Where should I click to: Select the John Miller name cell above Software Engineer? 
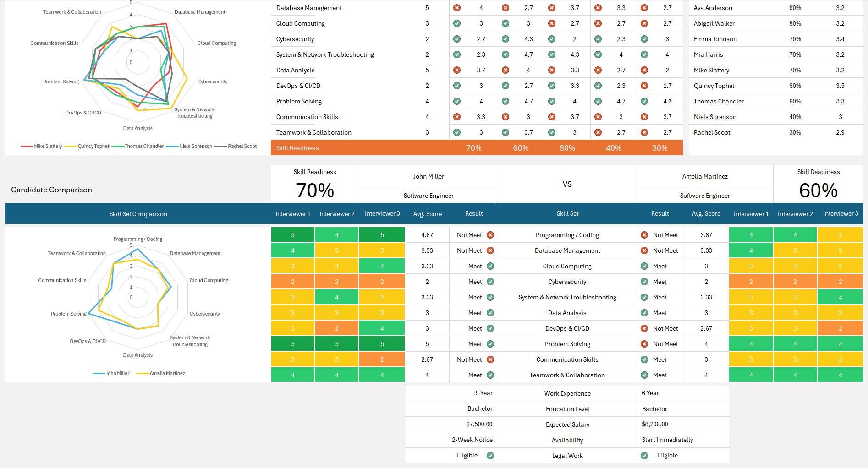point(429,176)
